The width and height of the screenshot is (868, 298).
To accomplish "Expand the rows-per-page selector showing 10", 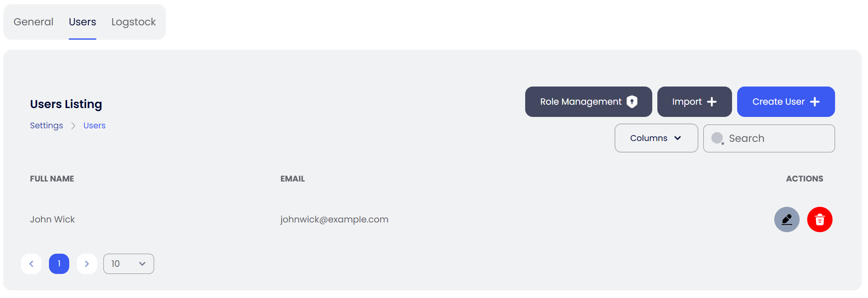I will [129, 264].
